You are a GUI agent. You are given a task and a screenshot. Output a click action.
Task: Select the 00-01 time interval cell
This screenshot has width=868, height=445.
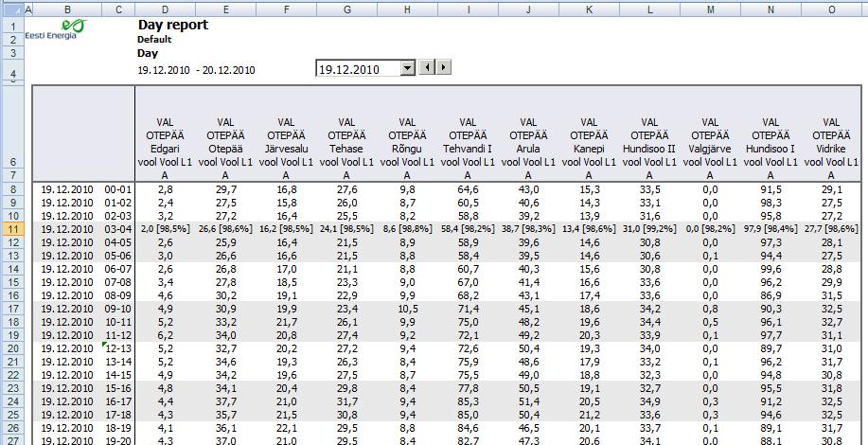[118, 189]
